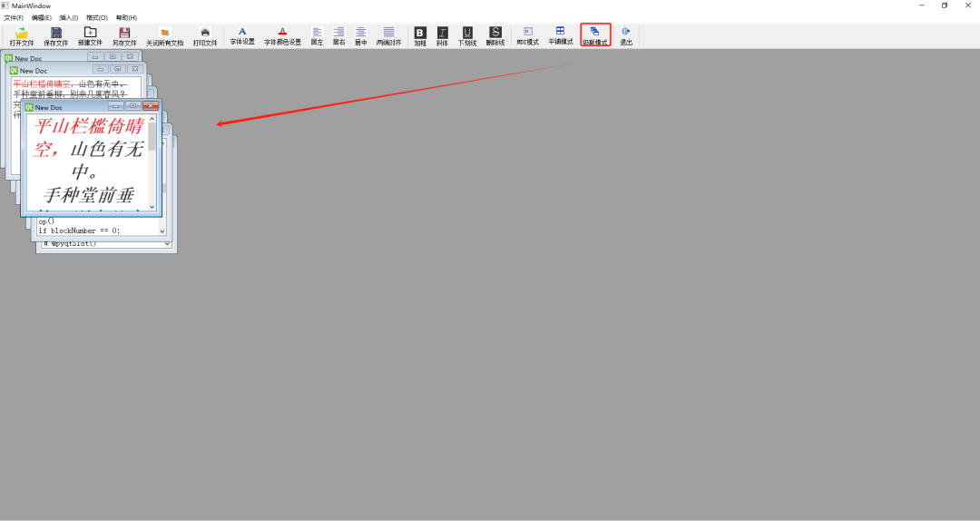Open the 编辑(E) menu
This screenshot has height=521, width=980.
pos(41,17)
